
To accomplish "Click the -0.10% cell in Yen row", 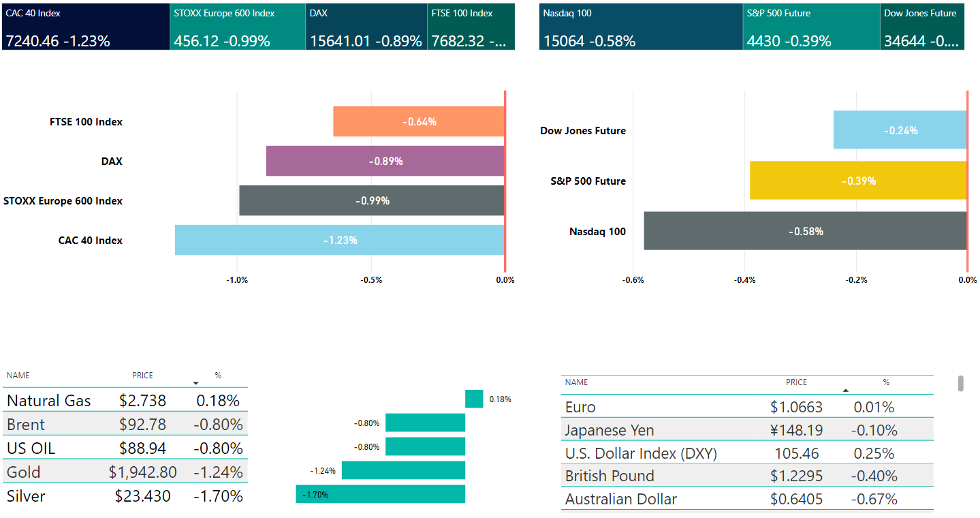I will (874, 430).
